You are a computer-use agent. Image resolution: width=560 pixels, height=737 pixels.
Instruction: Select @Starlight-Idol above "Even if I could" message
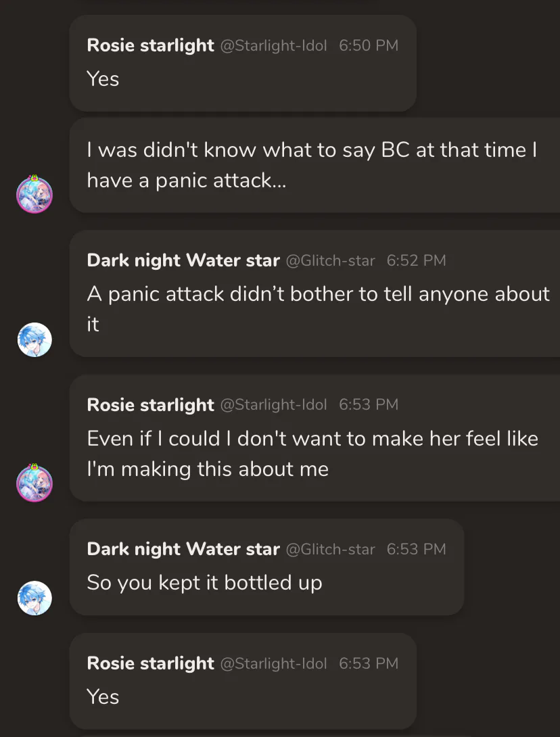pyautogui.click(x=274, y=405)
